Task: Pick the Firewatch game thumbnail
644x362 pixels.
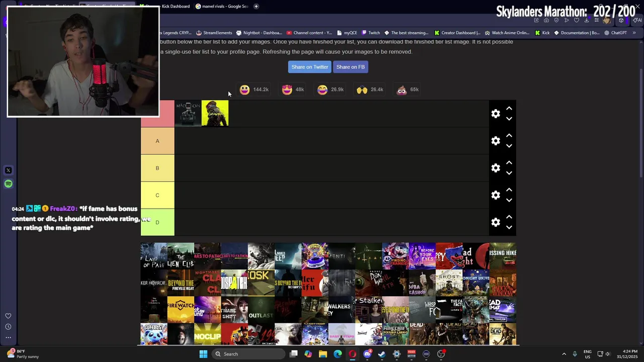Action: point(181,309)
